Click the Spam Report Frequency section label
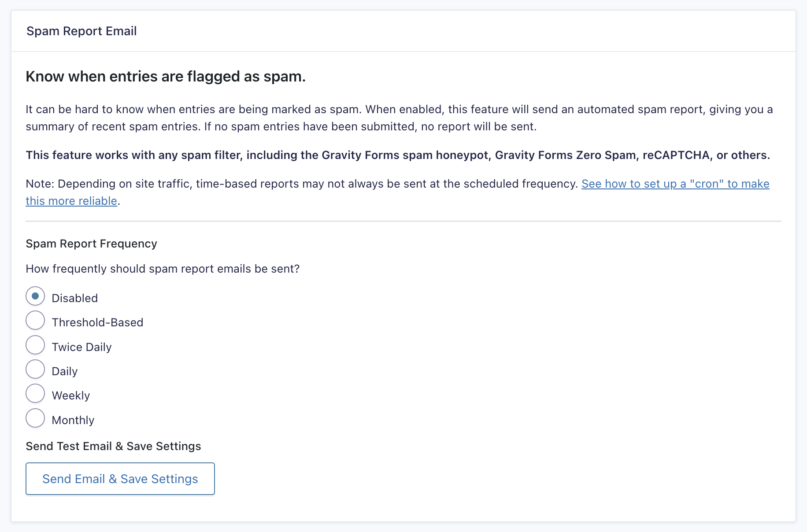This screenshot has height=532, width=807. tap(91, 244)
